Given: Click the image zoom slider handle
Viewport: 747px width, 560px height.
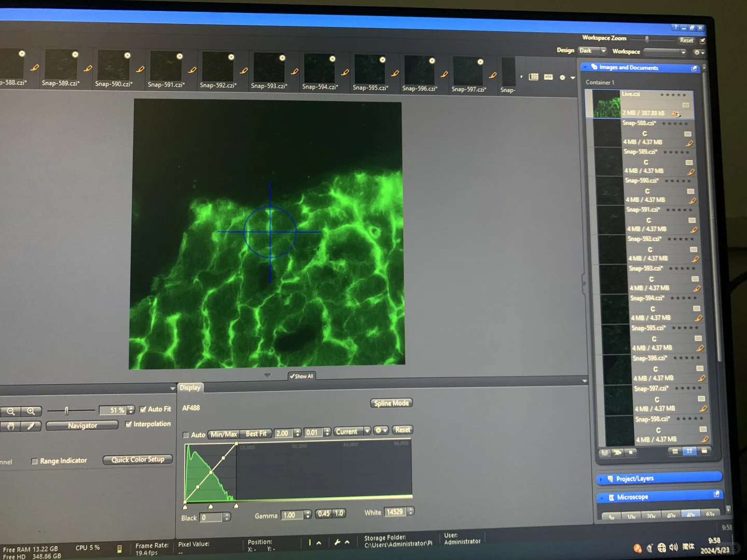Looking at the screenshot, I should tap(66, 411).
